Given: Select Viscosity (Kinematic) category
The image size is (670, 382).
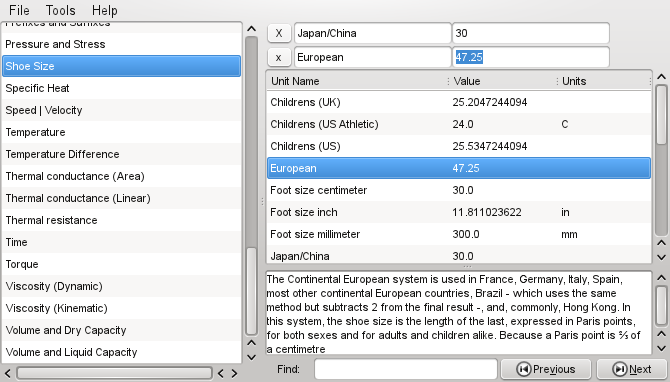Looking at the screenshot, I should (x=121, y=308).
